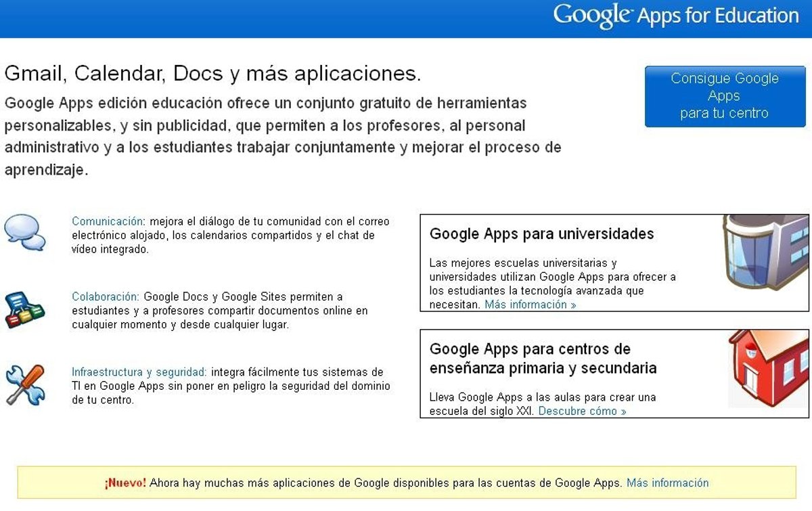Click the red schoolhouse image

click(x=768, y=369)
